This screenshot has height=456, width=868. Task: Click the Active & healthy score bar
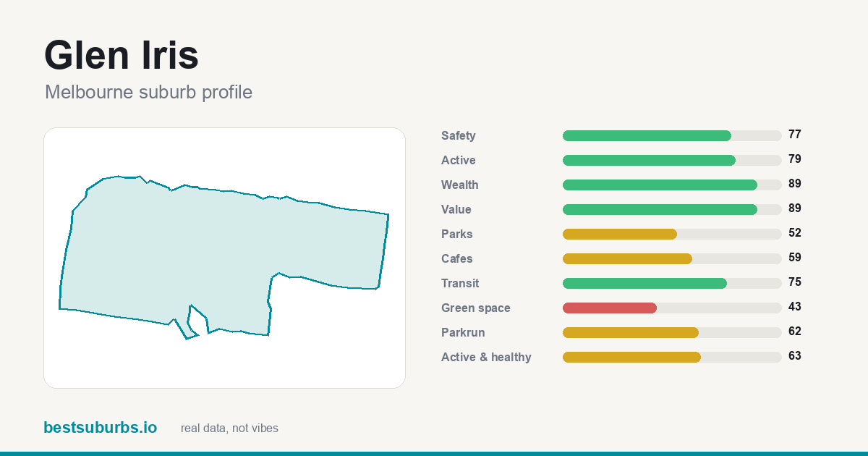(x=672, y=357)
